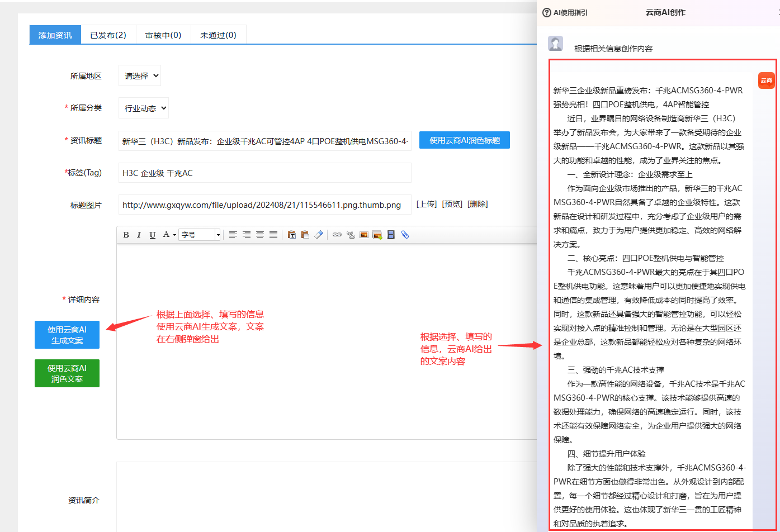Open the 字号 font size dropdown

(x=200, y=235)
